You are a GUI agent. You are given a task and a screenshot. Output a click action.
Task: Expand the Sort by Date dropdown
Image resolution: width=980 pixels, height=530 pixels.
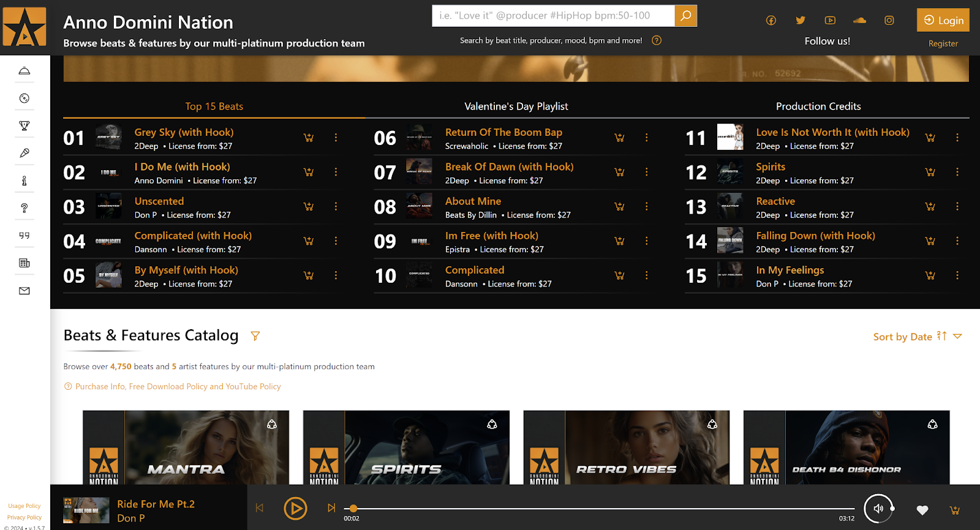click(958, 336)
